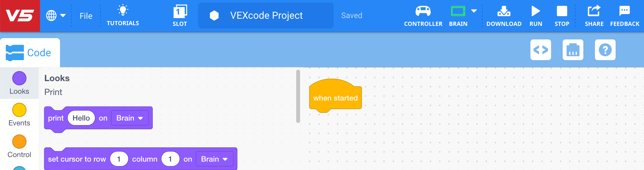Click the green Brain status icon
This screenshot has height=170, width=644.
tap(458, 12)
